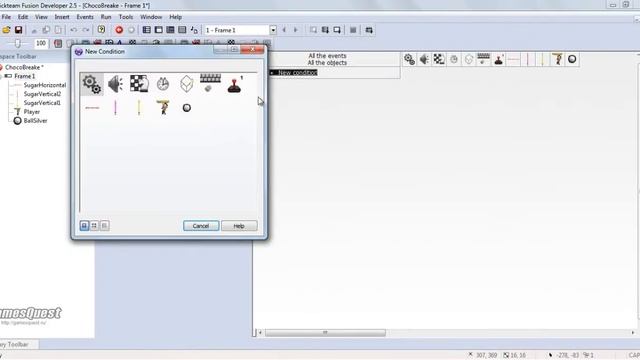Go to next frame arrow
Screen dimensions: 640x360
coord(296,30)
